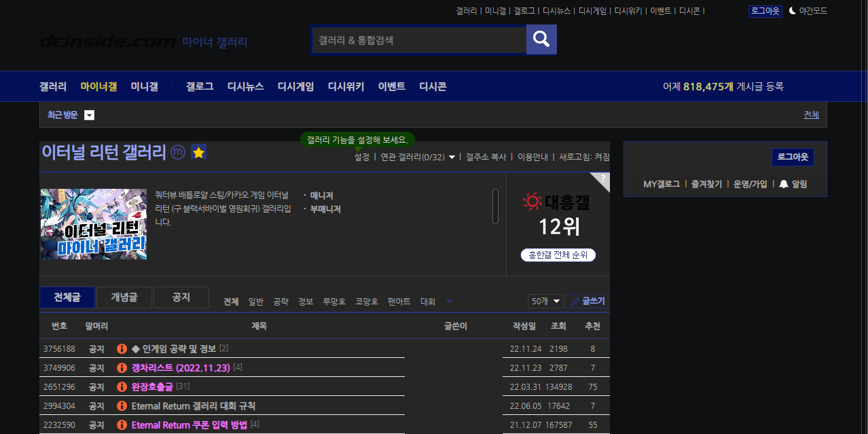This screenshot has width=868, height=434.
Task: Expand the 최근 방문 dropdown
Action: click(x=89, y=115)
